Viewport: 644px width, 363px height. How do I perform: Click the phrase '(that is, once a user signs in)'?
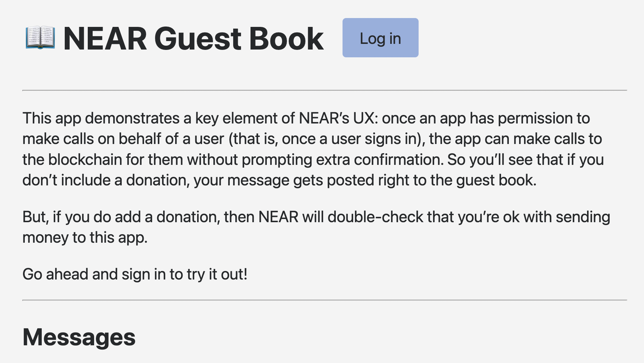pos(327,139)
